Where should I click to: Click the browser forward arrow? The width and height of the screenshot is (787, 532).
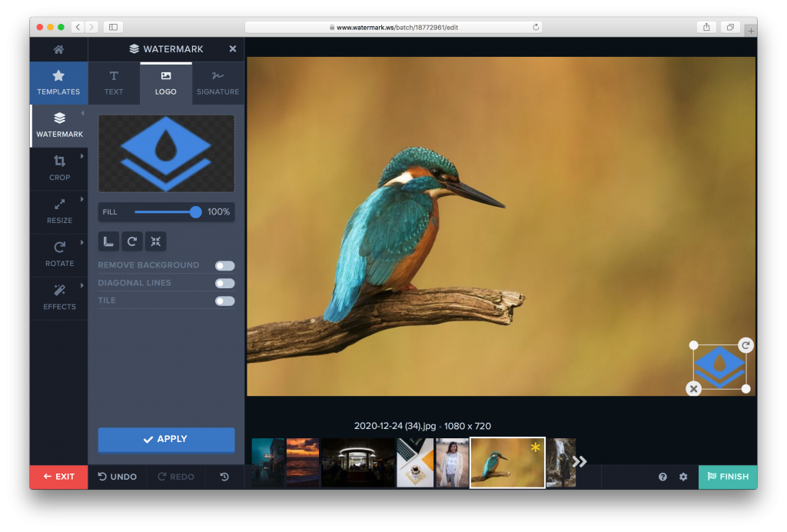91,27
